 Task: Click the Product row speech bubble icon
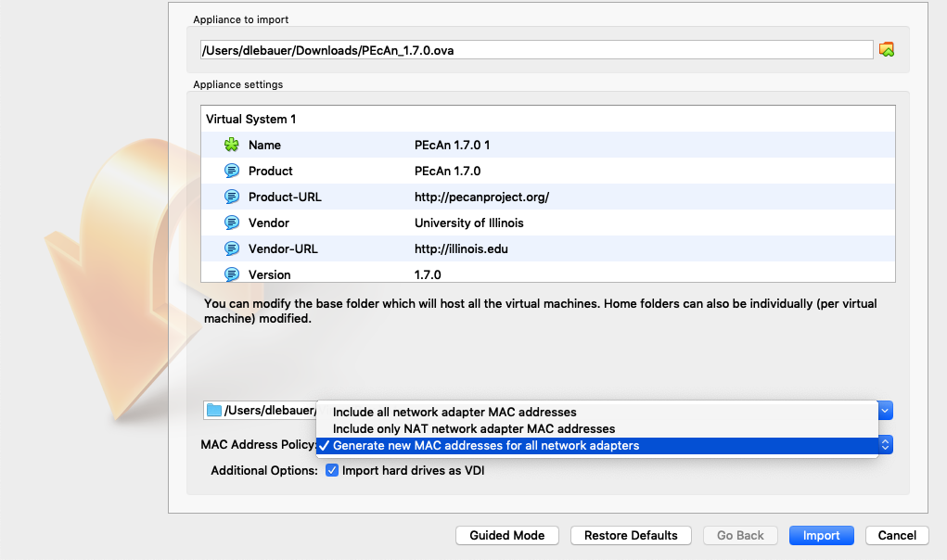tap(232, 172)
